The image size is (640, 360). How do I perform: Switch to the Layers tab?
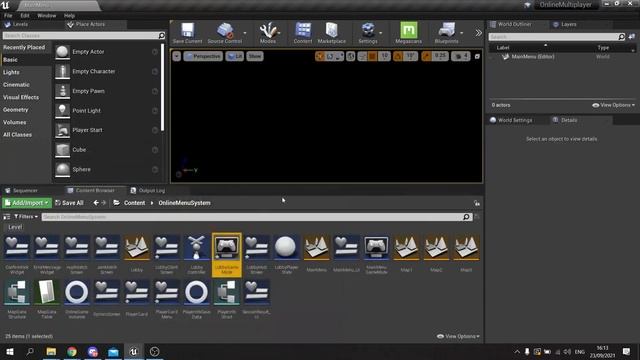[565, 24]
